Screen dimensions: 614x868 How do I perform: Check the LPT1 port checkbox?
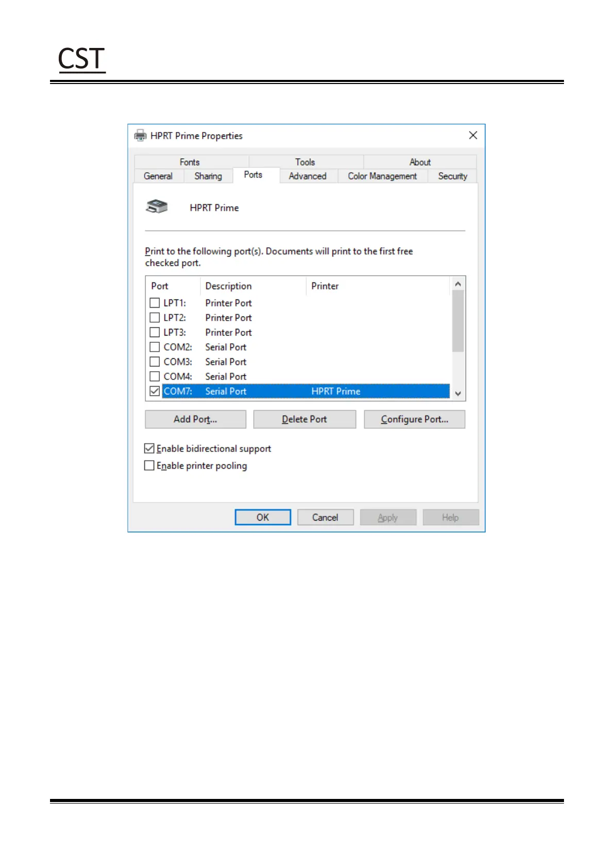click(x=155, y=303)
